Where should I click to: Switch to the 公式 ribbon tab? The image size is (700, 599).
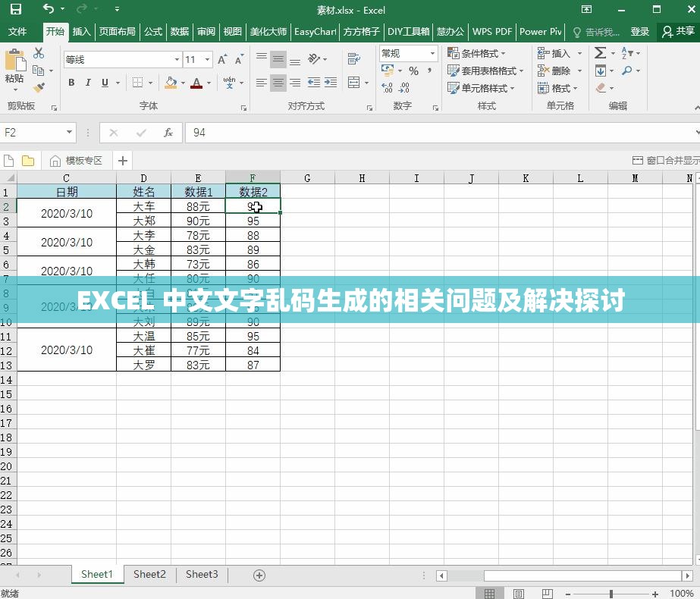click(152, 32)
